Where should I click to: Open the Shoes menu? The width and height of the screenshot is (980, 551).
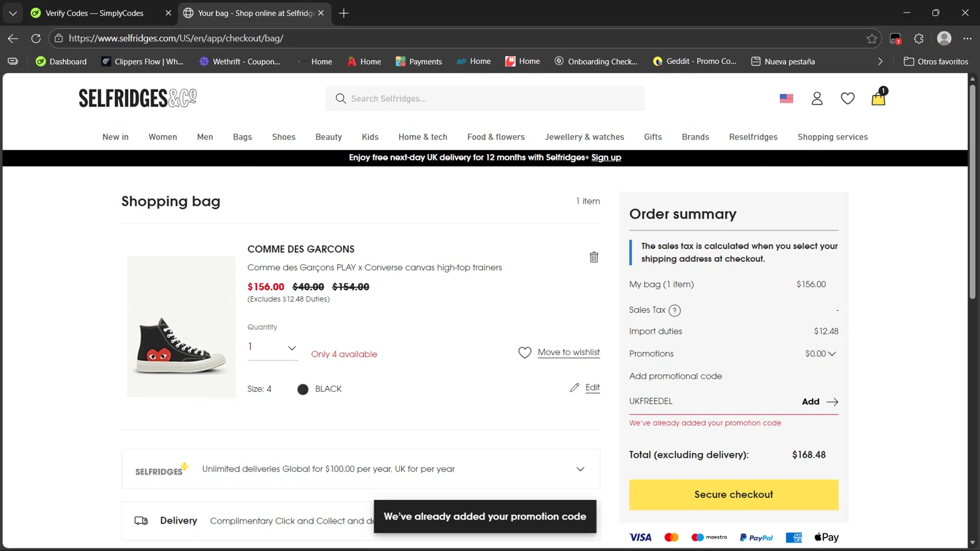284,137
